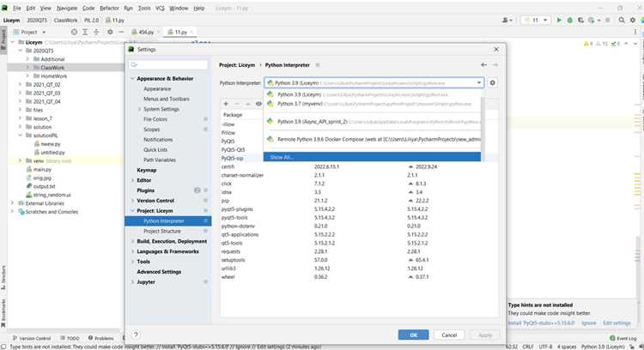Click the grey stop button in main toolbar
The height and width of the screenshot is (350, 644).
tap(607, 20)
